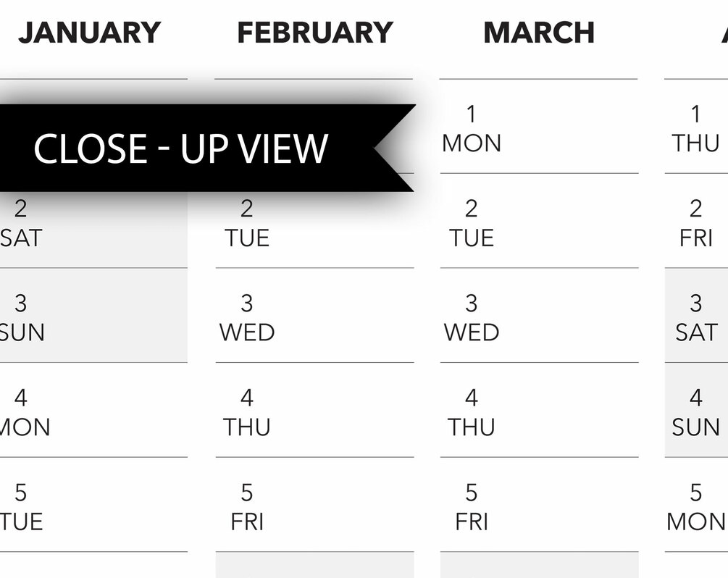Select March 4 THU cell
The image size is (728, 578).
point(539,410)
